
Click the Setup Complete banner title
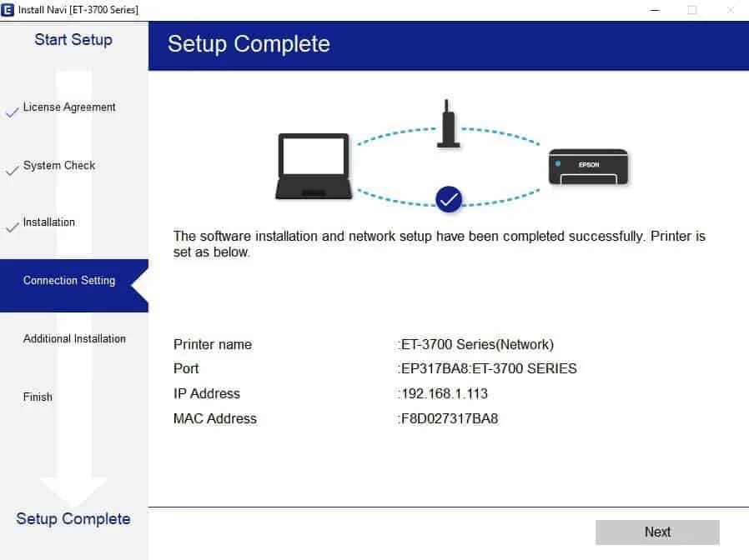(x=249, y=44)
